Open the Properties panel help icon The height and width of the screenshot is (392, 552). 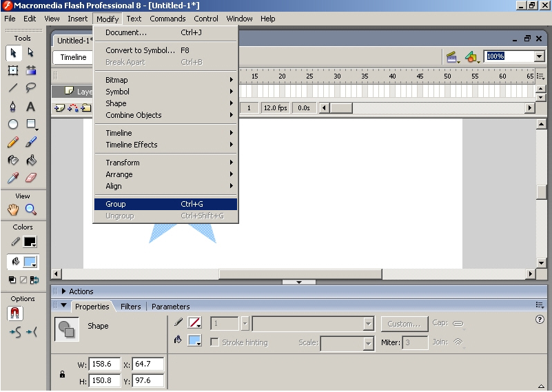coord(540,320)
